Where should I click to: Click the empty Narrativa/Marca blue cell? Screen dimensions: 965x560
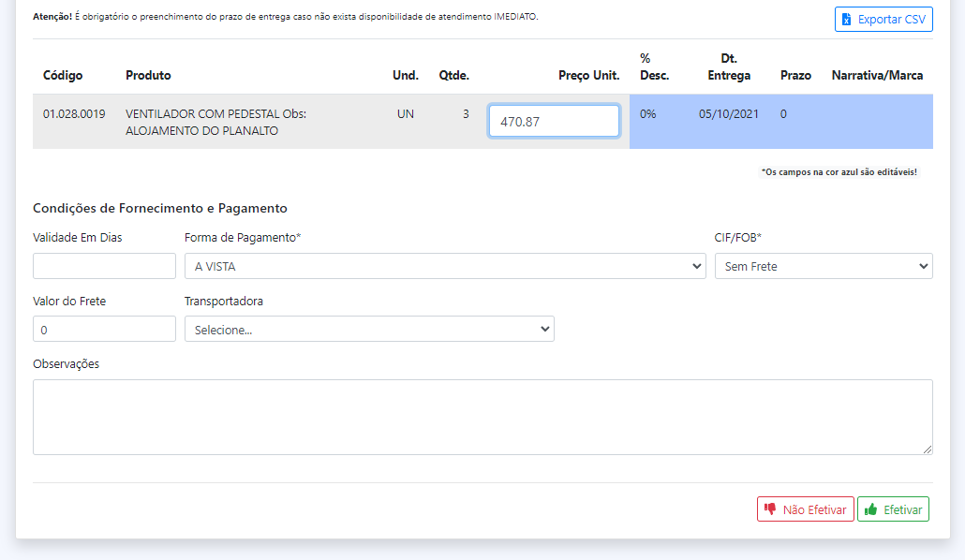[x=876, y=121]
